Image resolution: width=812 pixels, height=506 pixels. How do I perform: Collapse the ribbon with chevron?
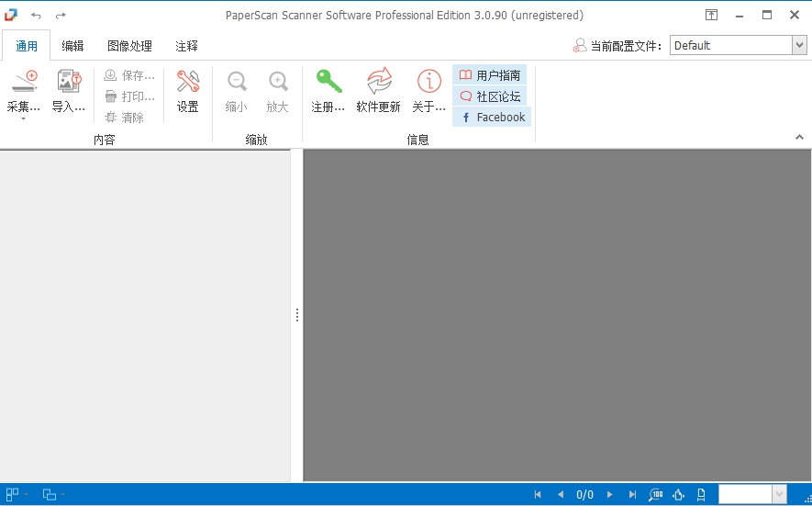tap(798, 137)
